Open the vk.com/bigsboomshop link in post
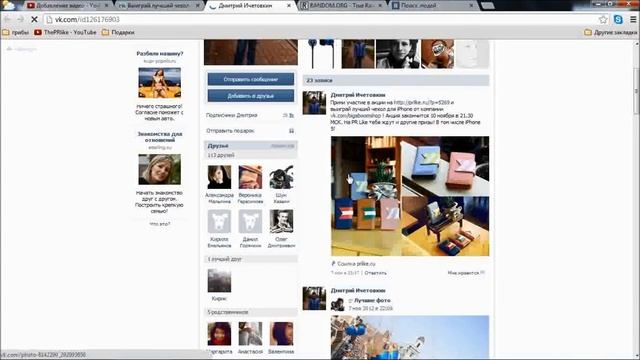This screenshot has width=640, height=360. 355,116
